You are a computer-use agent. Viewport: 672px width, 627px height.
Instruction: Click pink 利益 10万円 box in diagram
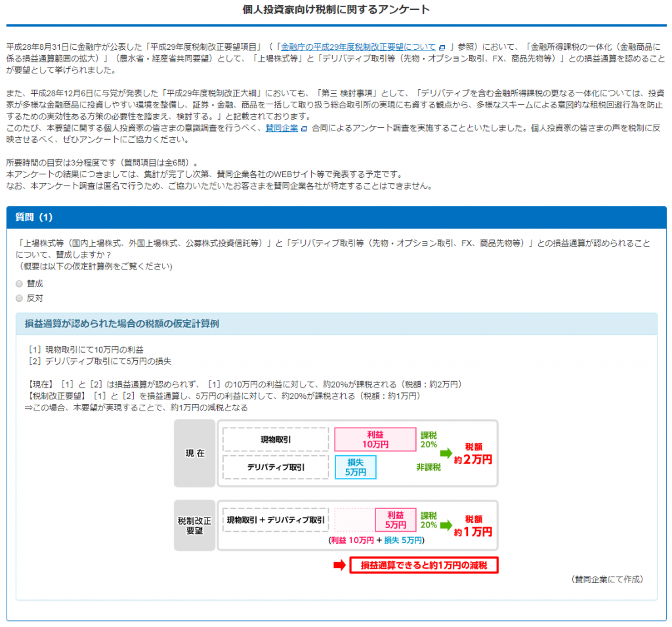point(375,439)
